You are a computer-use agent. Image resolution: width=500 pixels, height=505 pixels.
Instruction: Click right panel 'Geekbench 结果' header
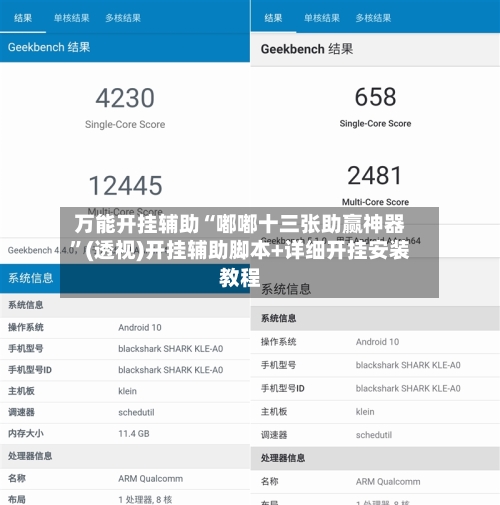[x=307, y=49]
